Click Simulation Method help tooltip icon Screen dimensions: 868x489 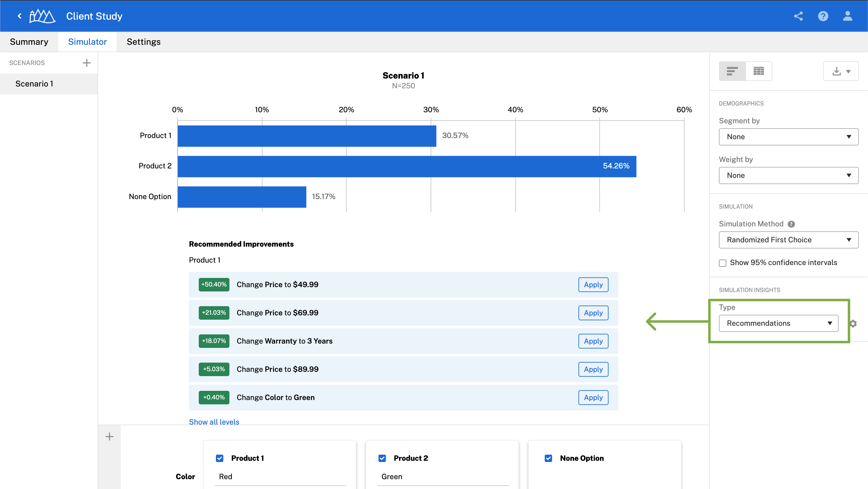[x=791, y=224]
